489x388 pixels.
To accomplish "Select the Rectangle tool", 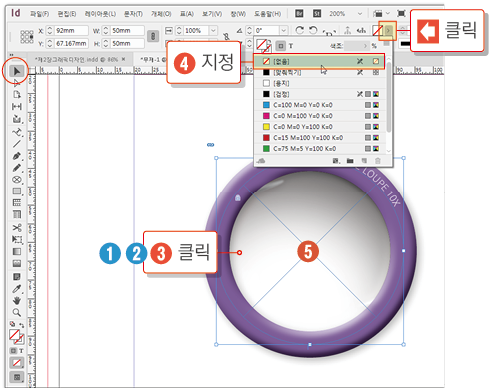I will coord(16,191).
